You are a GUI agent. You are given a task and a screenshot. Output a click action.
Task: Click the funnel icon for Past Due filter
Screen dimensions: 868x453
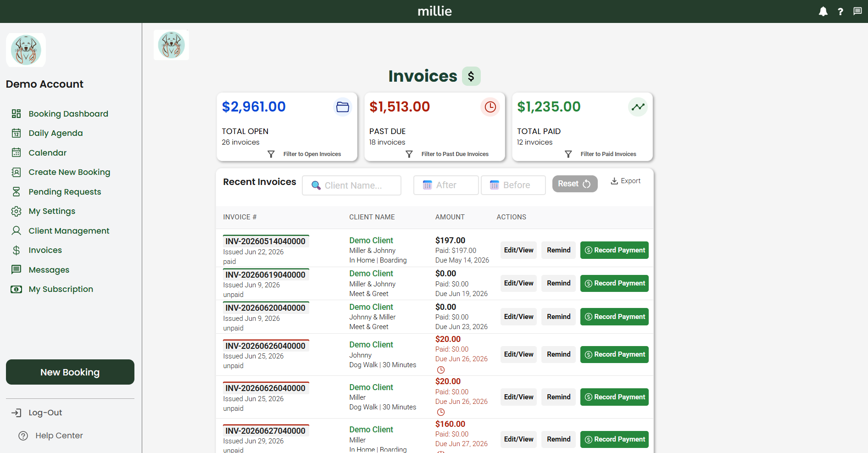click(409, 154)
